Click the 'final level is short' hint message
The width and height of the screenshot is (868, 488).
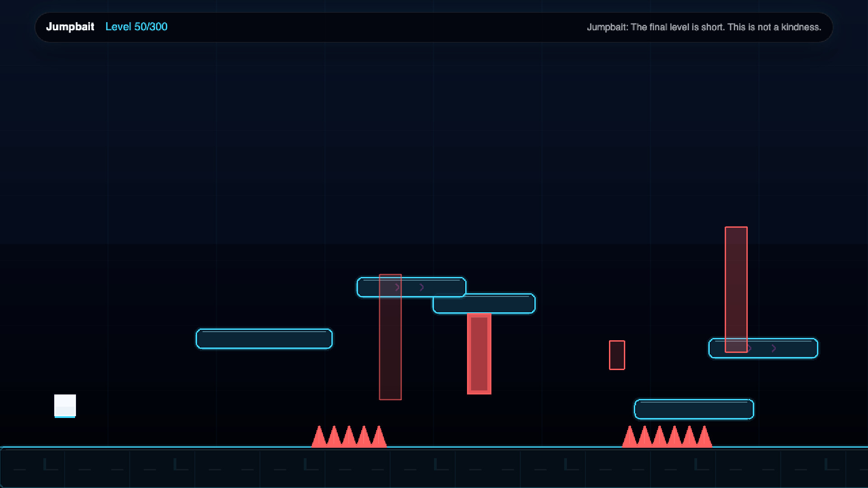click(x=704, y=27)
